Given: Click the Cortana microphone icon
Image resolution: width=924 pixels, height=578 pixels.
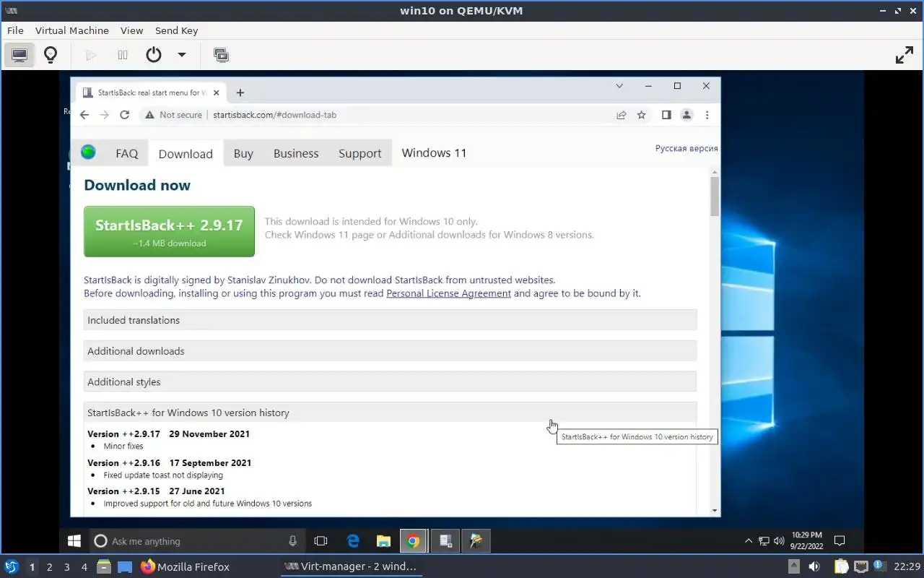Looking at the screenshot, I should (292, 540).
